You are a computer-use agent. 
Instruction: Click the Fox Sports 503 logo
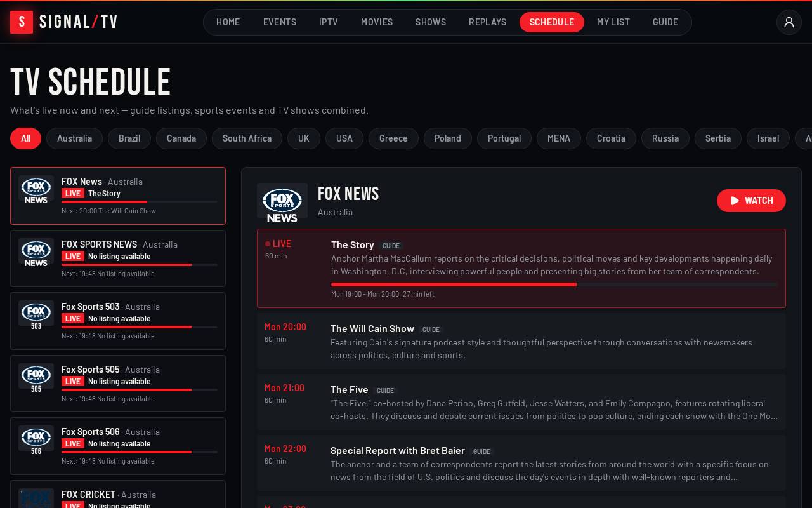36,316
